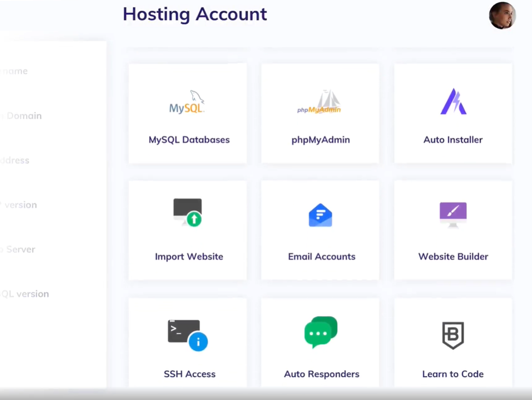
Task: Click the Email Accounts label
Action: (322, 257)
